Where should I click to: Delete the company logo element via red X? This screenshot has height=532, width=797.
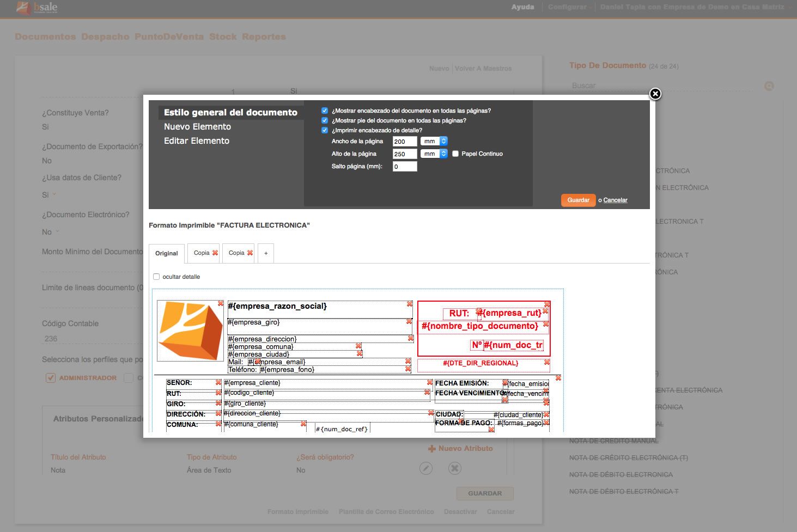pos(221,303)
